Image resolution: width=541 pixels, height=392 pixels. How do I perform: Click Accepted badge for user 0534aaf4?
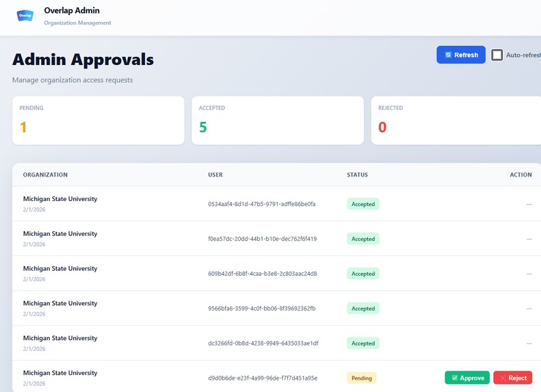[x=363, y=204]
